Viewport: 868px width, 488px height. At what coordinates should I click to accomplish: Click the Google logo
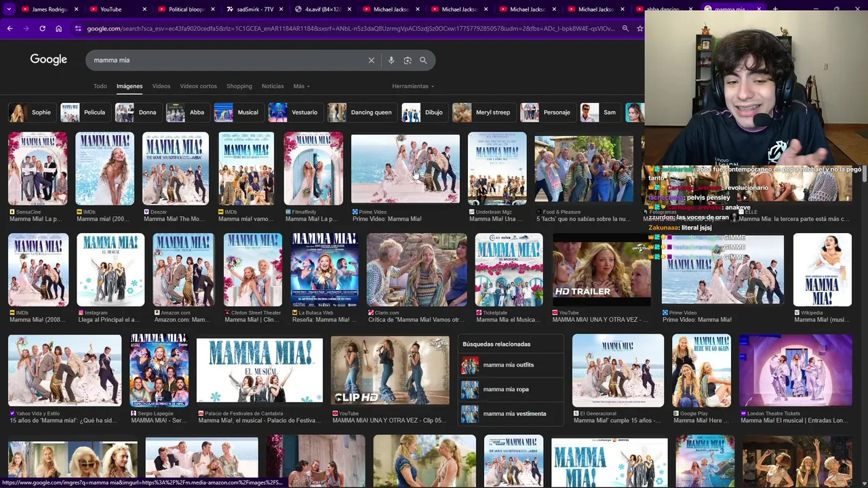(48, 60)
